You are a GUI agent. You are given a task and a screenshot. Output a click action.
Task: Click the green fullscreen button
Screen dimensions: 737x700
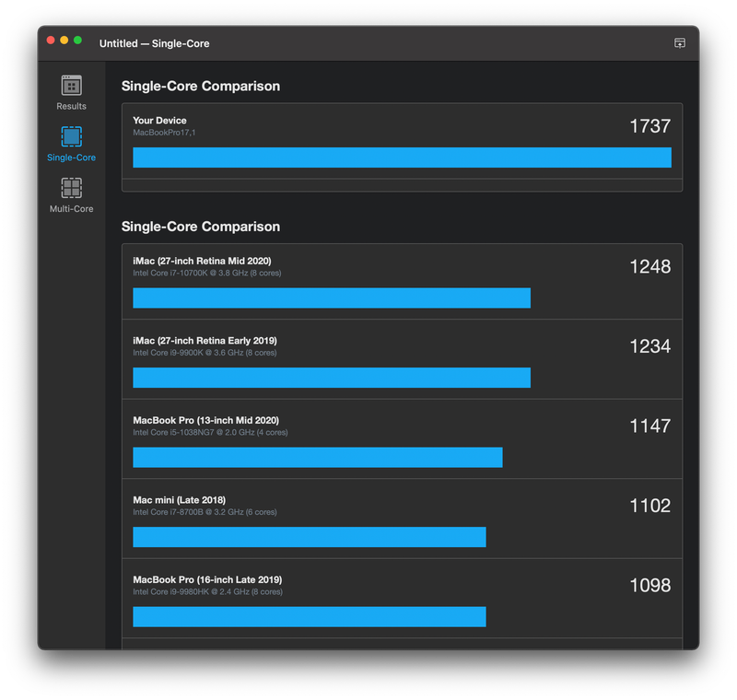[x=78, y=41]
